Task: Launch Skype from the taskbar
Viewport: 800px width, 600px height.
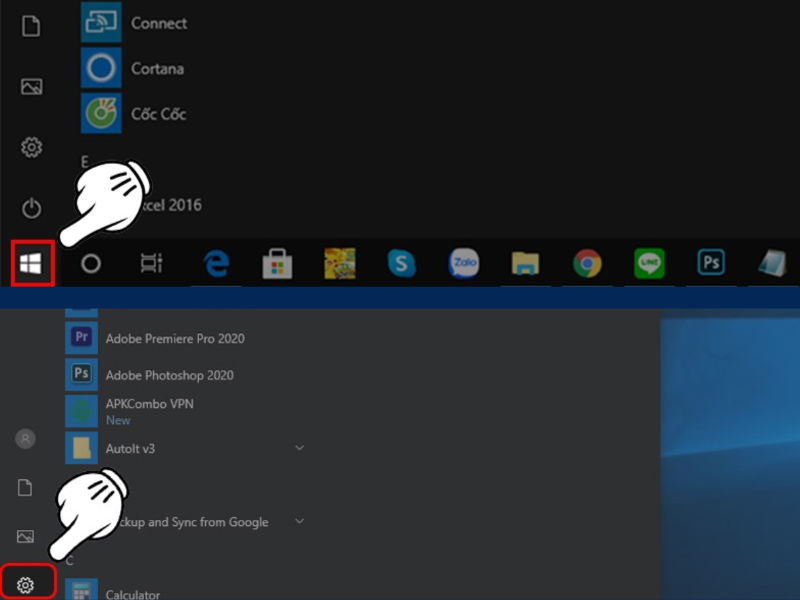Action: point(401,263)
